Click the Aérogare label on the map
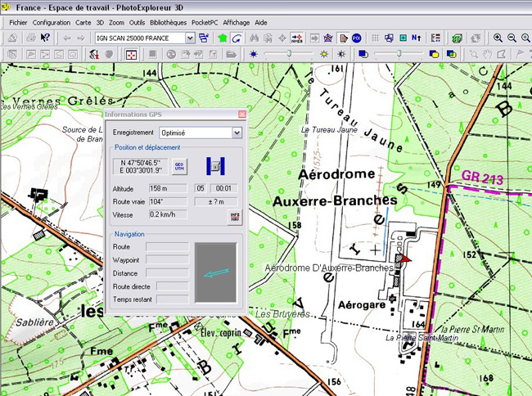This screenshot has width=532, height=396. (362, 305)
